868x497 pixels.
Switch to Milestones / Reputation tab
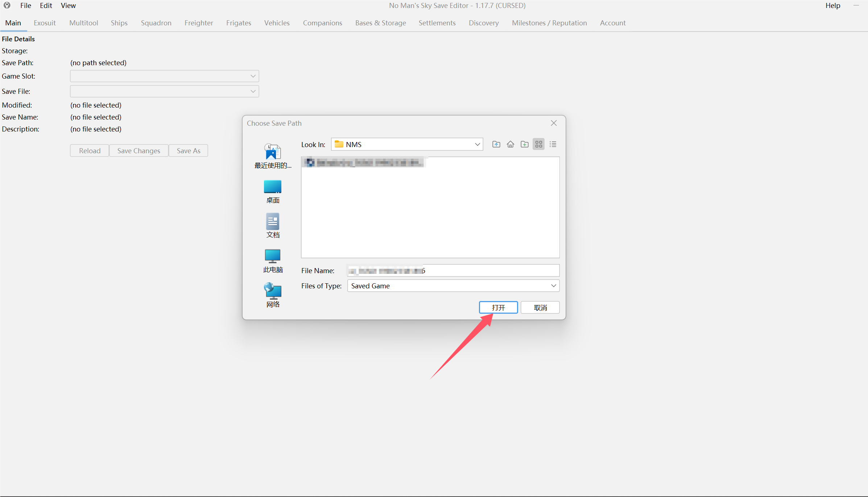click(x=549, y=23)
